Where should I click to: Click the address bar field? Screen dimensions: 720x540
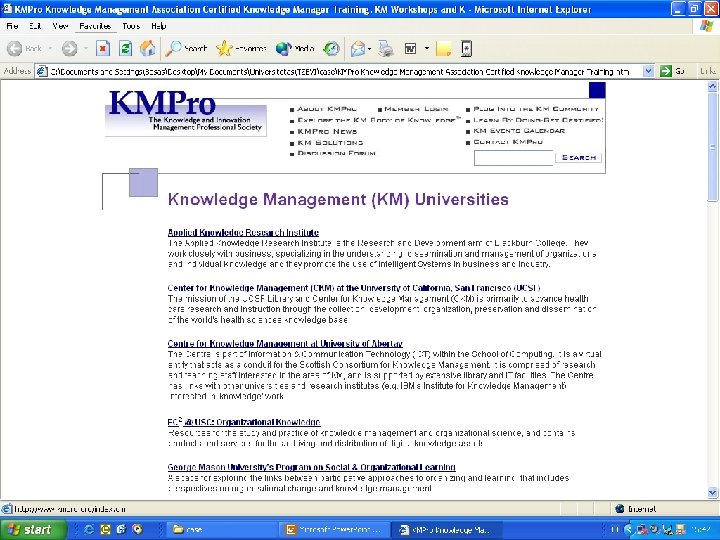coord(340,71)
